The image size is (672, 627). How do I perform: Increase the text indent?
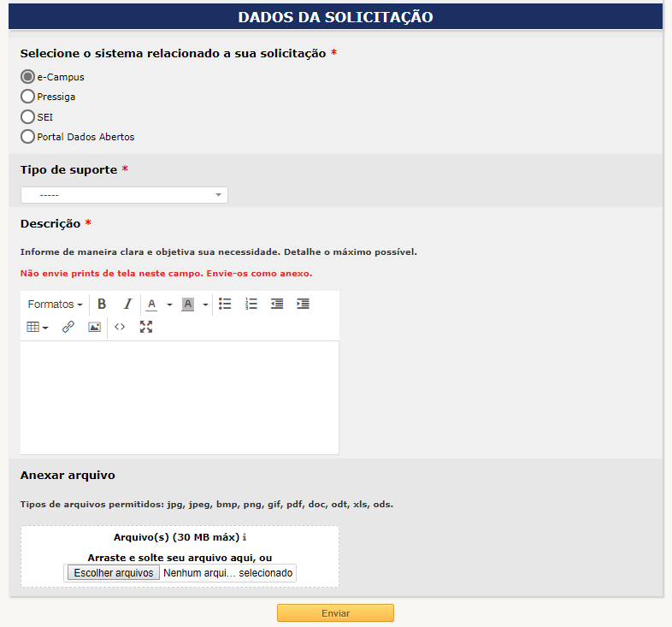click(303, 304)
